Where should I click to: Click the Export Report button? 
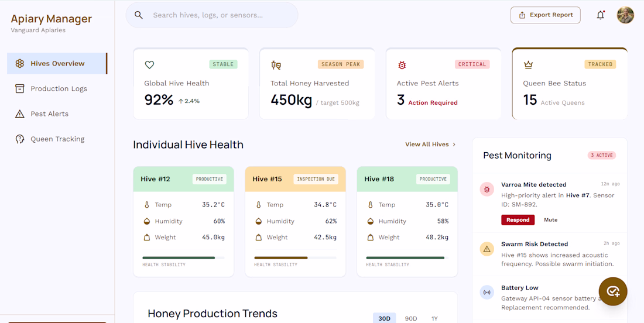[546, 15]
